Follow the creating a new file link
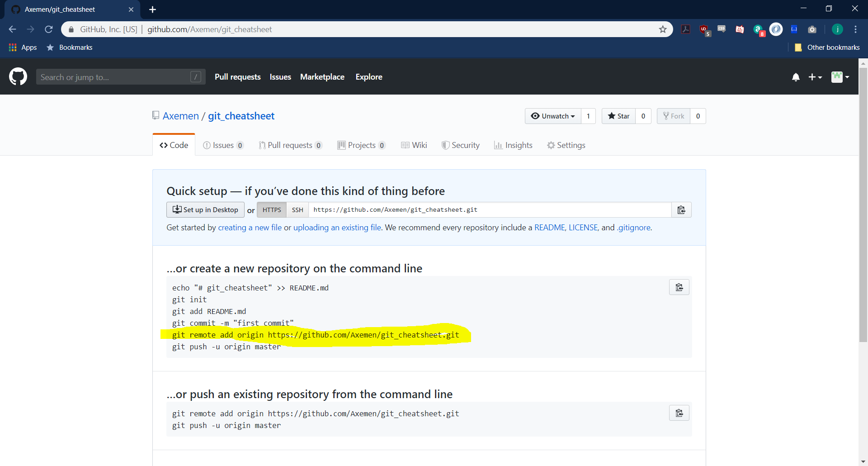The image size is (868, 466). [x=250, y=228]
